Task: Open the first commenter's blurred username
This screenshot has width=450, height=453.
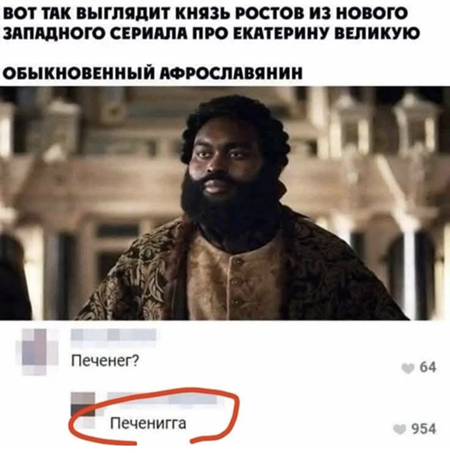Action: [114, 335]
